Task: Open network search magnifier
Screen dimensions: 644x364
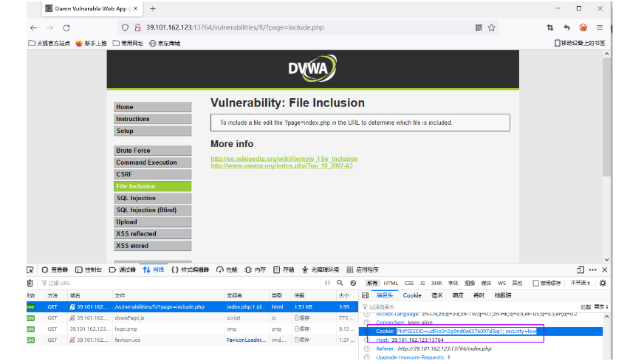Action: (x=340, y=283)
